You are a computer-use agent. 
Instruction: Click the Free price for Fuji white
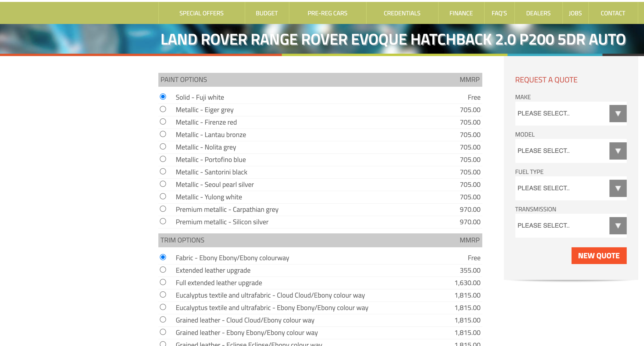click(x=474, y=97)
